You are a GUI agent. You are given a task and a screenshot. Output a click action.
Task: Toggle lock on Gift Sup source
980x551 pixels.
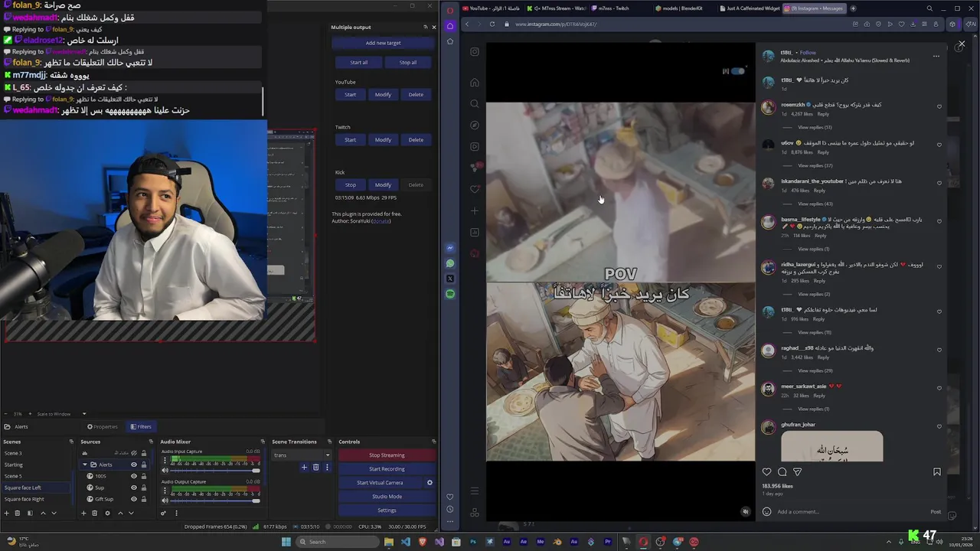(x=144, y=499)
